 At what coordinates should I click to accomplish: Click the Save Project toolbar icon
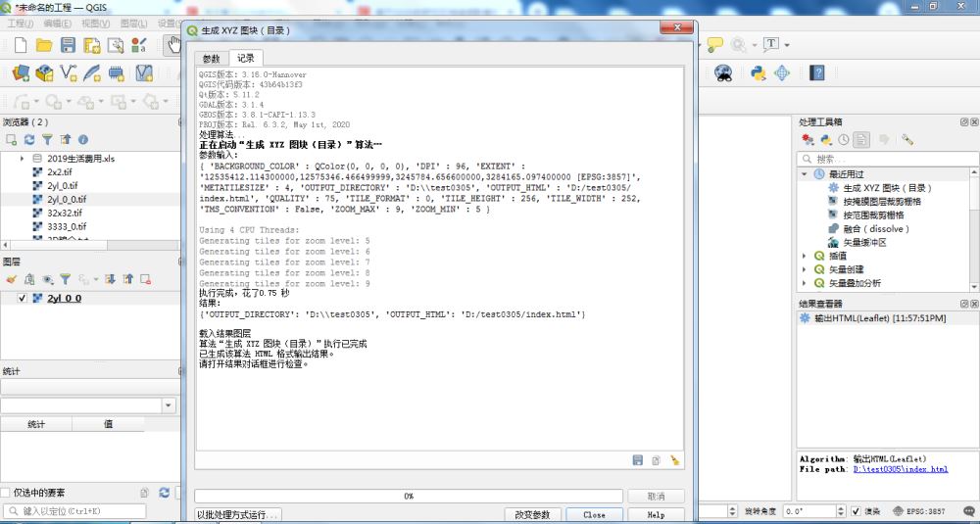tap(68, 45)
